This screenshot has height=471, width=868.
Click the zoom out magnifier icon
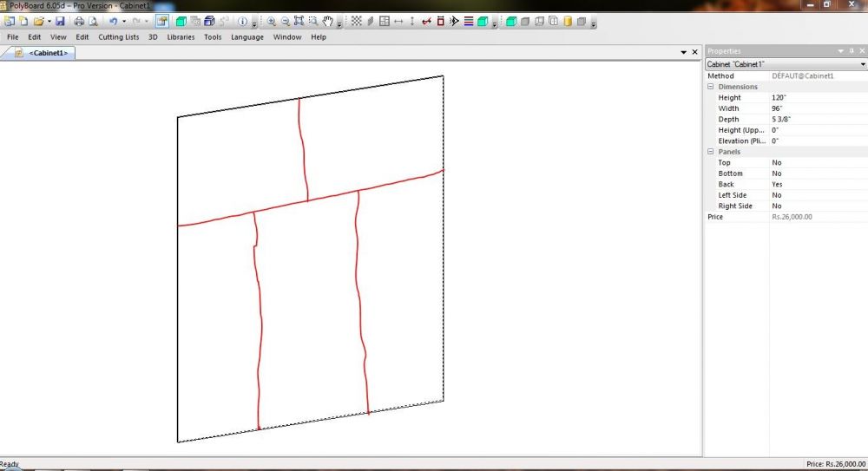[285, 21]
